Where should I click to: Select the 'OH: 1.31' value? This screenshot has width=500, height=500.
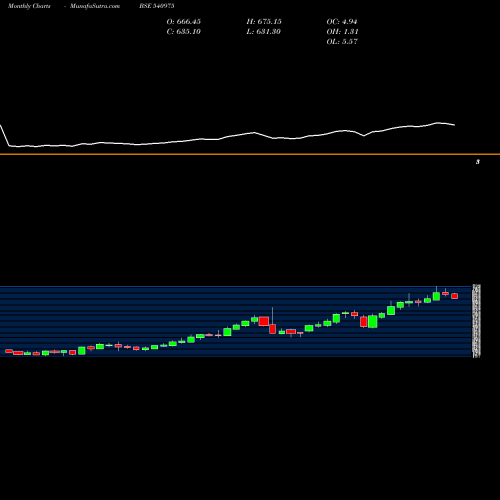tap(342, 32)
